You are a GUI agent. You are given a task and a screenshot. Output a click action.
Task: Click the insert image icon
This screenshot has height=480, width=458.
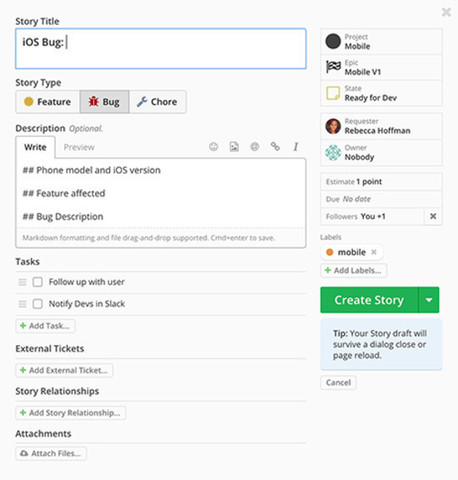pyautogui.click(x=234, y=147)
